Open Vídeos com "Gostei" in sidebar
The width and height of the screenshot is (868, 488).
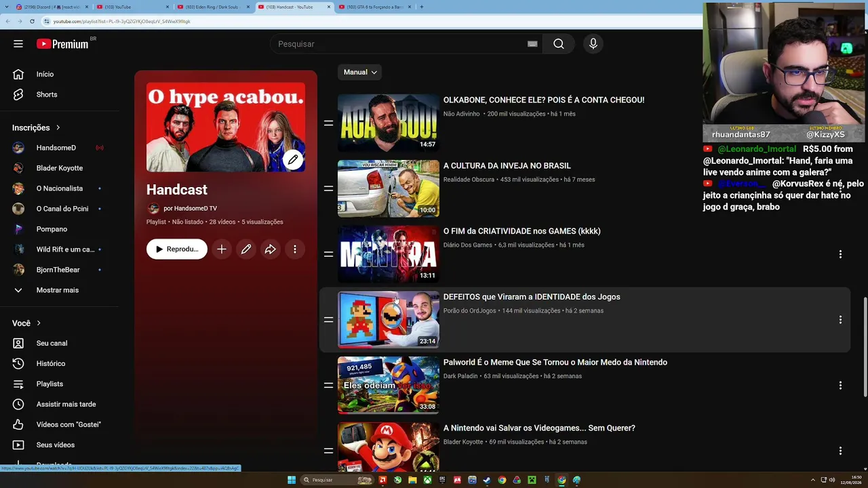(x=60, y=425)
